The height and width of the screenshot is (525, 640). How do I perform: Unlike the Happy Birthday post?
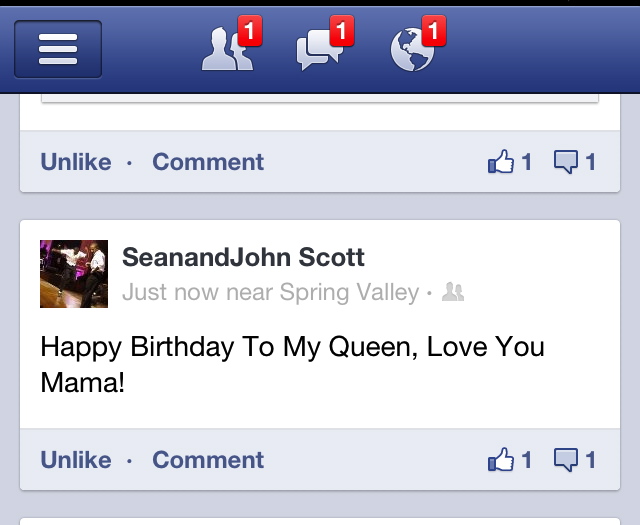click(x=76, y=460)
